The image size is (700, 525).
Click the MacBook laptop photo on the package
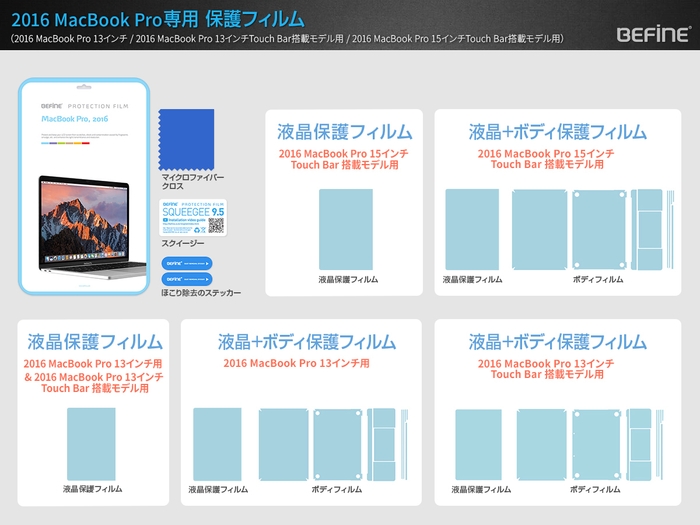click(92, 228)
